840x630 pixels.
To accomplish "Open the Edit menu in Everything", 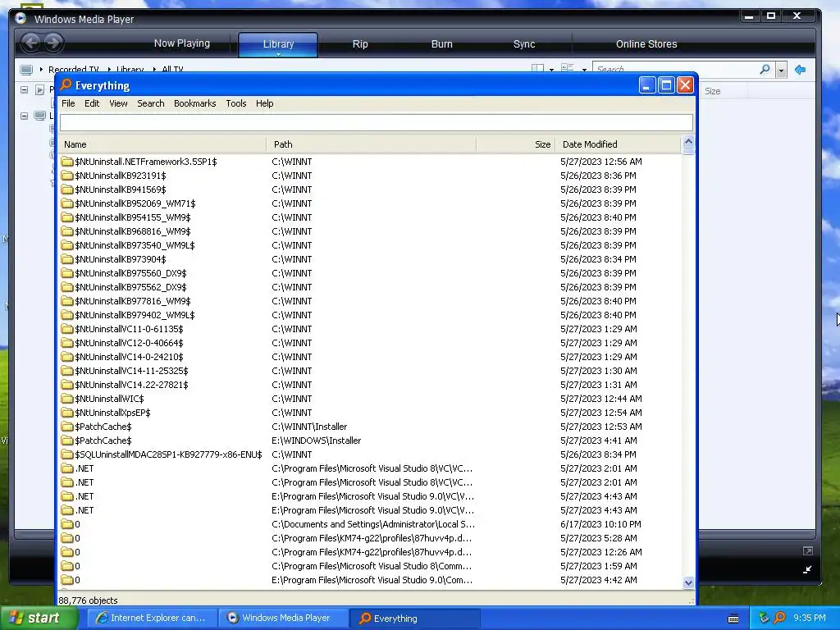I will (x=92, y=103).
